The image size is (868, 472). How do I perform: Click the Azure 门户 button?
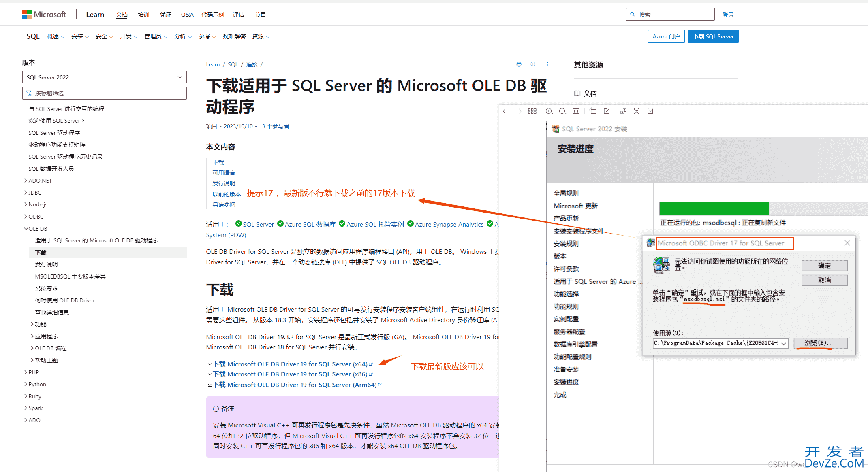click(666, 36)
